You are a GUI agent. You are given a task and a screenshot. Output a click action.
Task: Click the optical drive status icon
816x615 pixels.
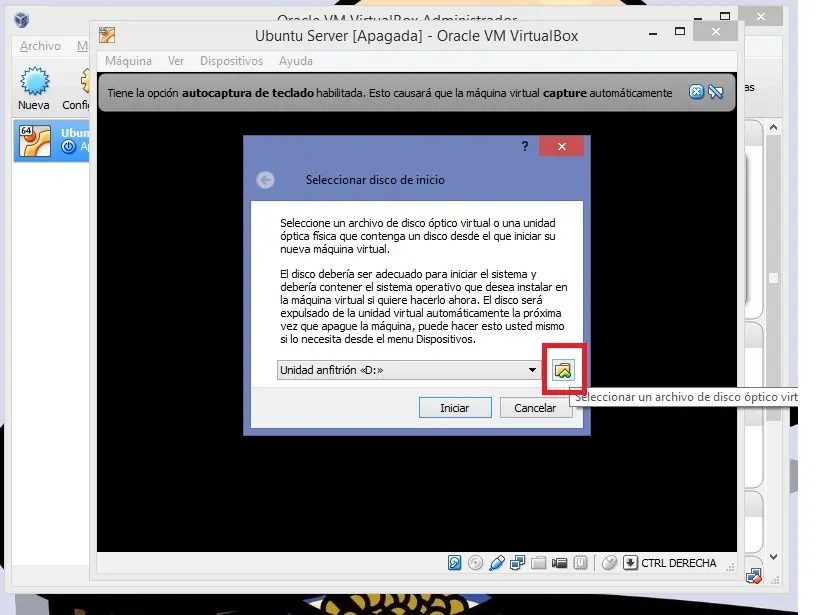(475, 562)
